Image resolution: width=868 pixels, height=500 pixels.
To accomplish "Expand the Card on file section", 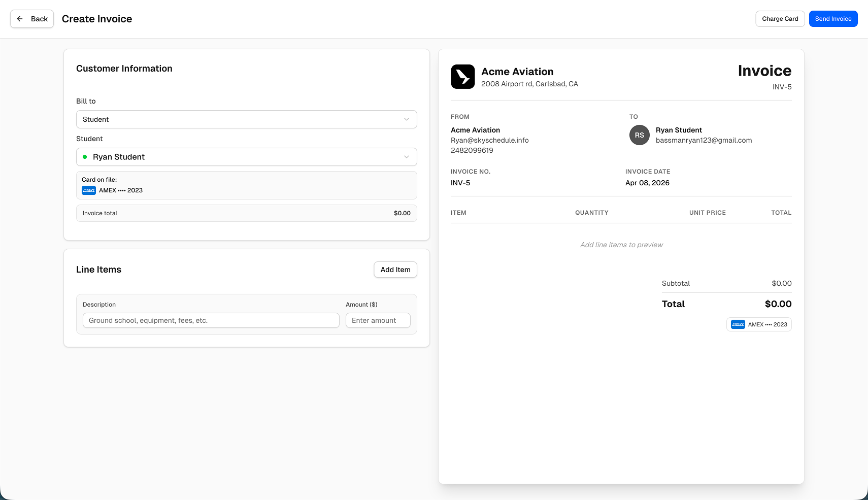I will click(x=246, y=185).
